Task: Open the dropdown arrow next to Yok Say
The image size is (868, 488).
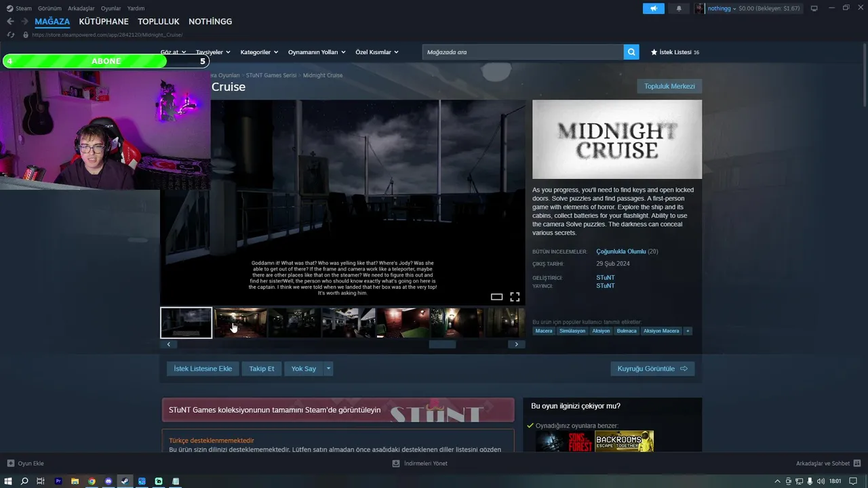Action: [x=328, y=369]
